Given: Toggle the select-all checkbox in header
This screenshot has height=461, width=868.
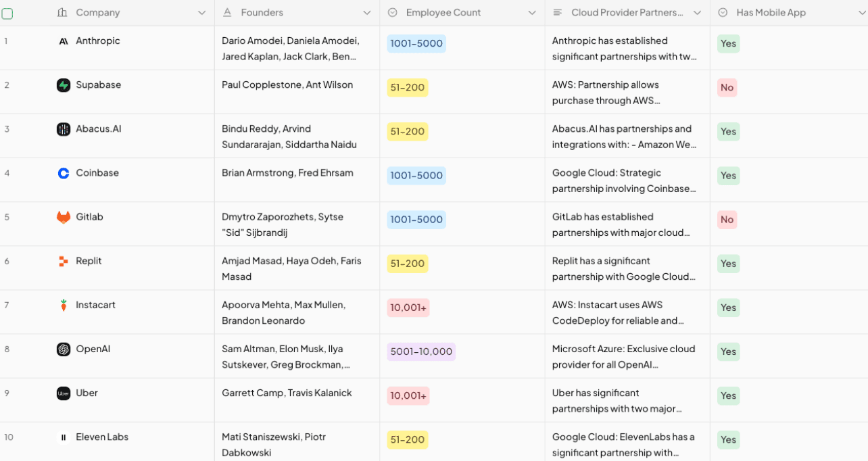Looking at the screenshot, I should [7, 13].
